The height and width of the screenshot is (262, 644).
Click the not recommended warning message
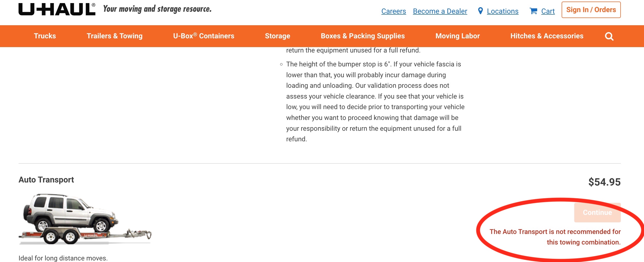[x=555, y=237]
